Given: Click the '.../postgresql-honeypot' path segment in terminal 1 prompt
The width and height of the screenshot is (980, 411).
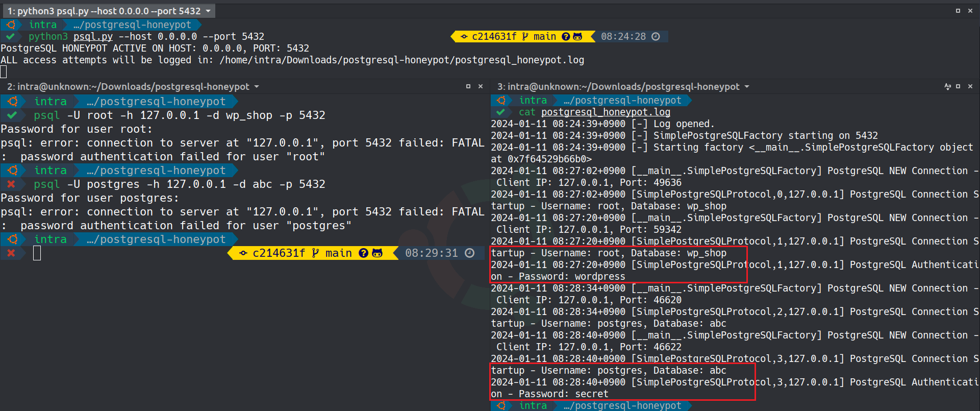Looking at the screenshot, I should [132, 25].
